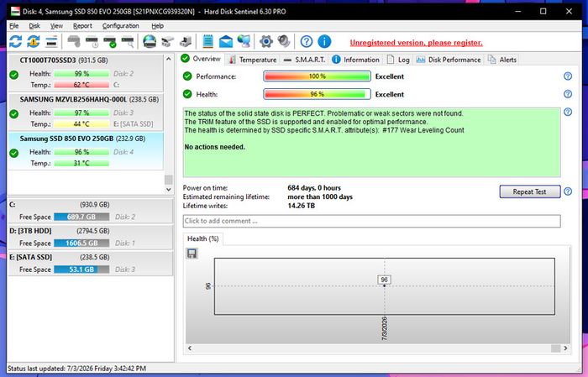Click the '14.26 TB' lifetime writes value
The height and width of the screenshot is (377, 588).
point(301,206)
